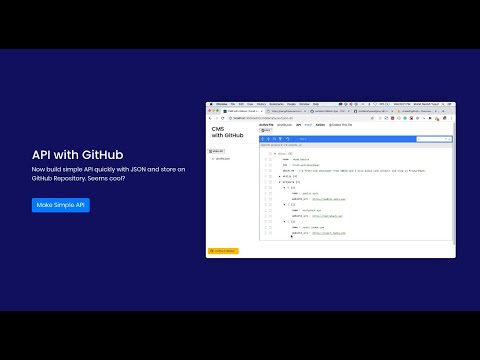Open Chrome three-dot menu in screenshot
480x360 pixels.
452,118
